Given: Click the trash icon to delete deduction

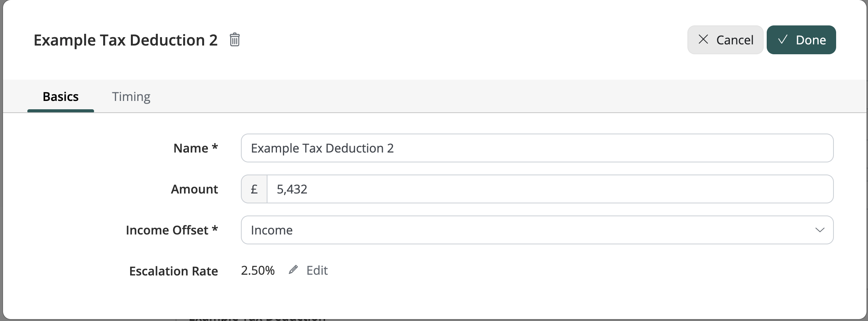Looking at the screenshot, I should (234, 40).
